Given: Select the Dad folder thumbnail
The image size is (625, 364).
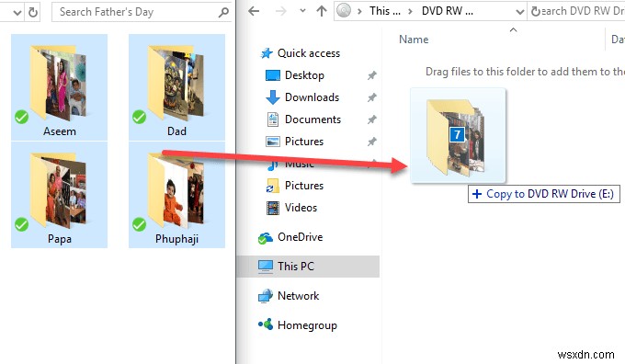Looking at the screenshot, I should point(176,87).
